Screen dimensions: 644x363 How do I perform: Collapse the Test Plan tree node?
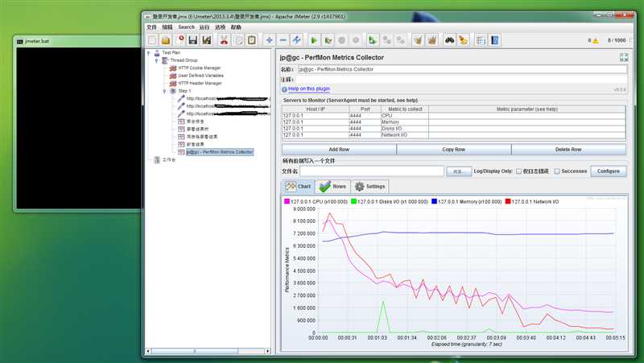149,52
